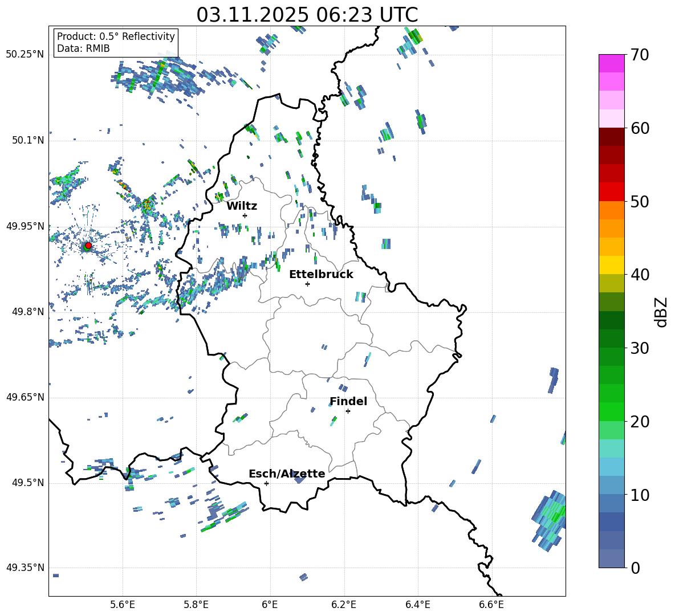Image resolution: width=675 pixels, height=616 pixels.
Task: Click the Product 0.5° Reflectivity info box
Action: coord(116,43)
